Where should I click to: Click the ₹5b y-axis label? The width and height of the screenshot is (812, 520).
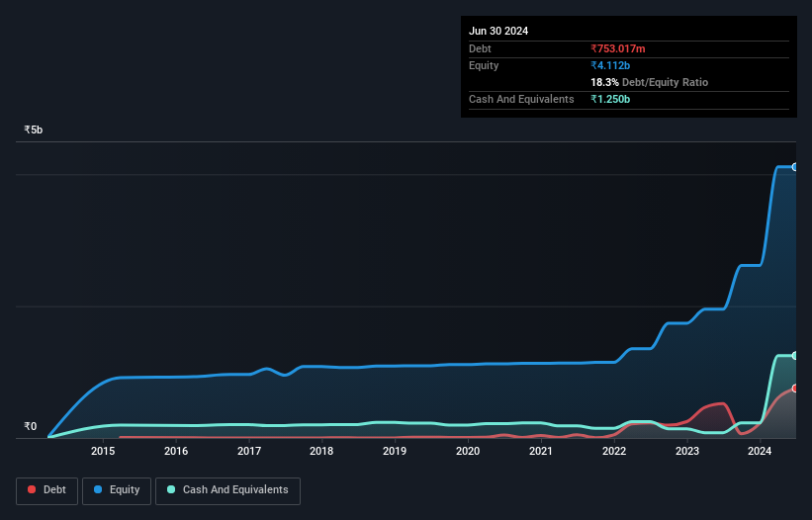click(x=34, y=130)
